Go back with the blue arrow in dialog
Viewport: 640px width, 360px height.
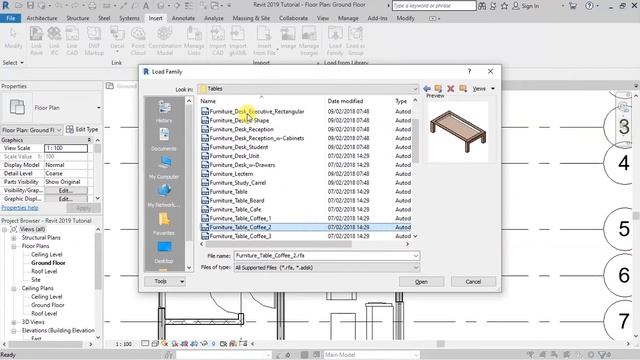coord(427,88)
